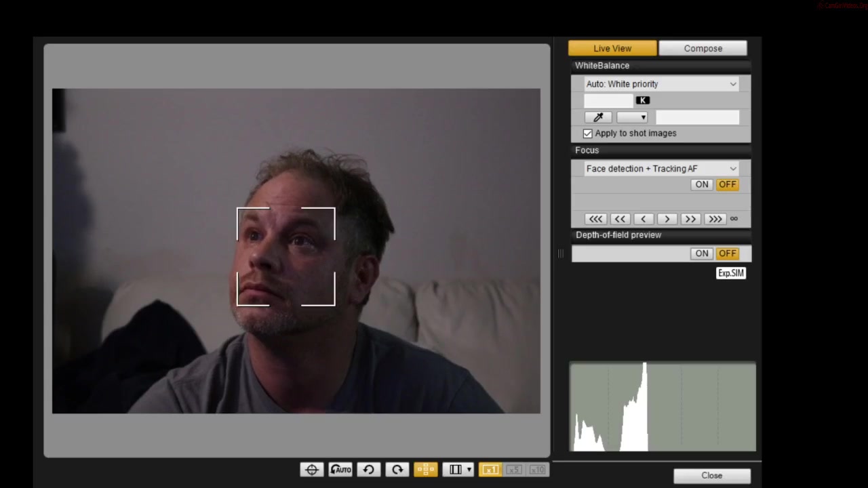The width and height of the screenshot is (868, 488).
Task: Click the single-right focus step button
Action: tap(667, 219)
